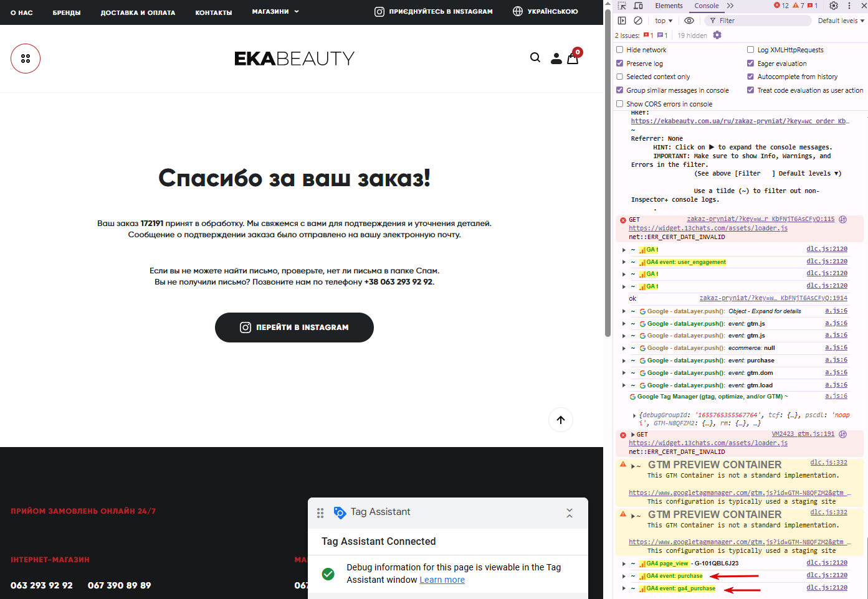Switch to the Elements tab
The height and width of the screenshot is (599, 868).
(669, 6)
